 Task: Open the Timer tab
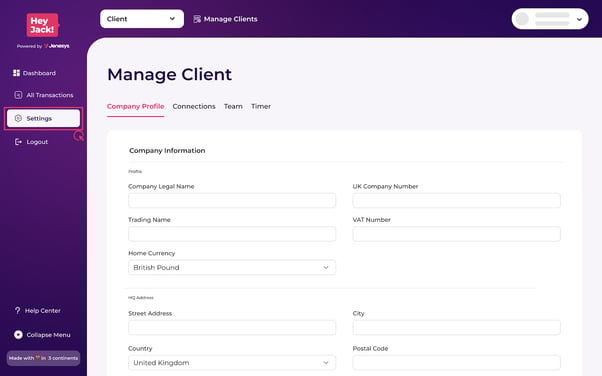[x=261, y=106]
